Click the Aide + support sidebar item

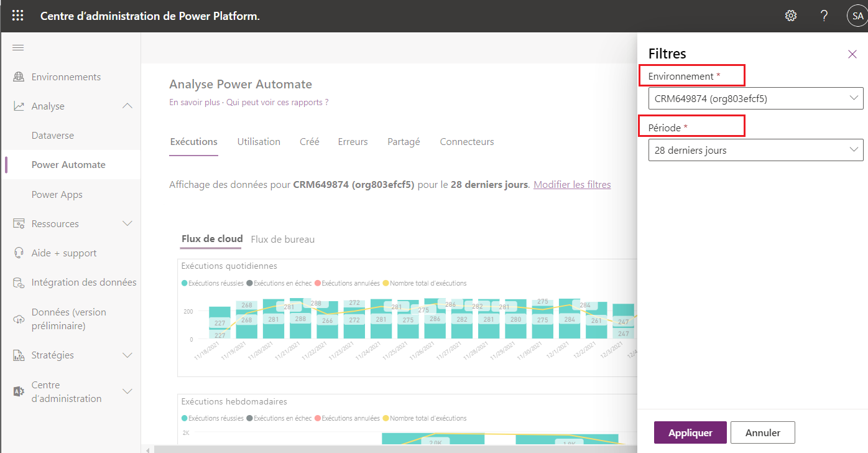point(64,253)
